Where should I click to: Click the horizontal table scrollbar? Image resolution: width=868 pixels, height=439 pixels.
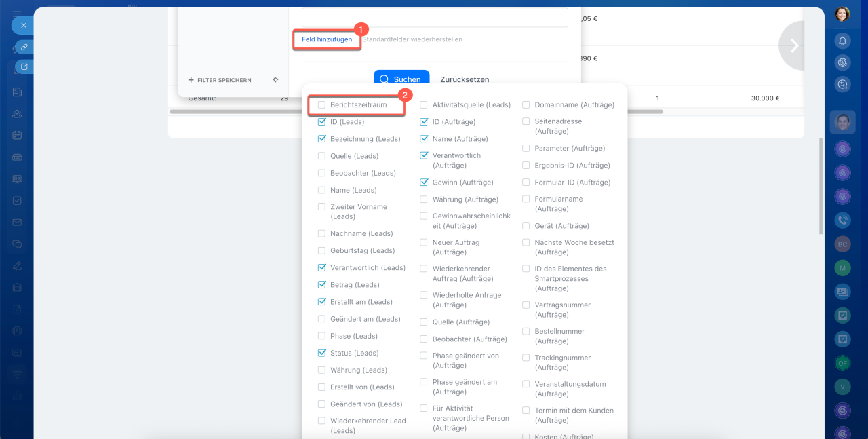coord(231,111)
